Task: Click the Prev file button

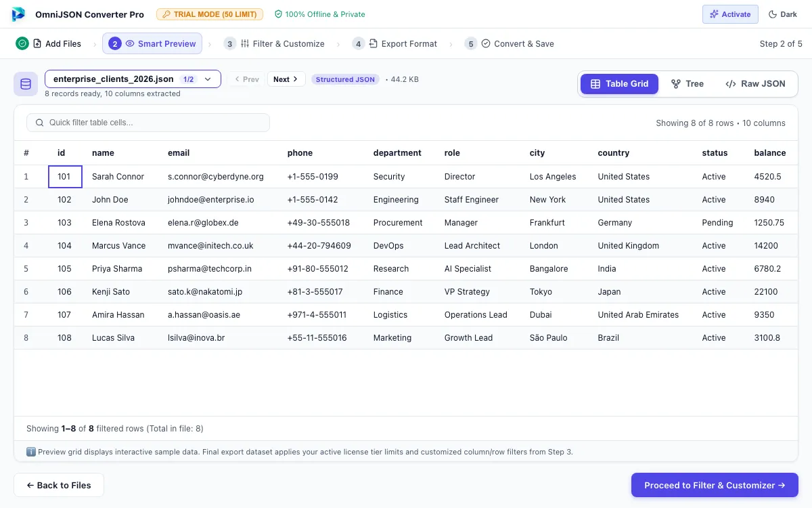Action: pyautogui.click(x=246, y=79)
